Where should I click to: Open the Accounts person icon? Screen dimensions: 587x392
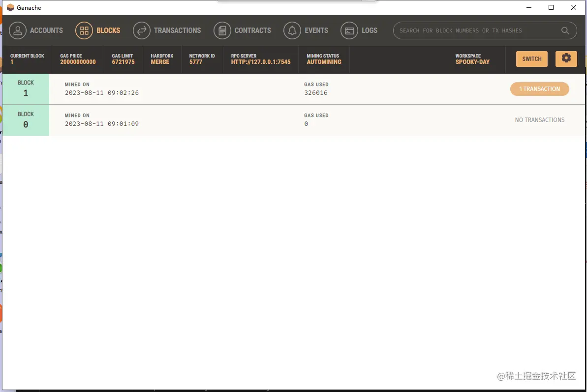click(x=18, y=30)
